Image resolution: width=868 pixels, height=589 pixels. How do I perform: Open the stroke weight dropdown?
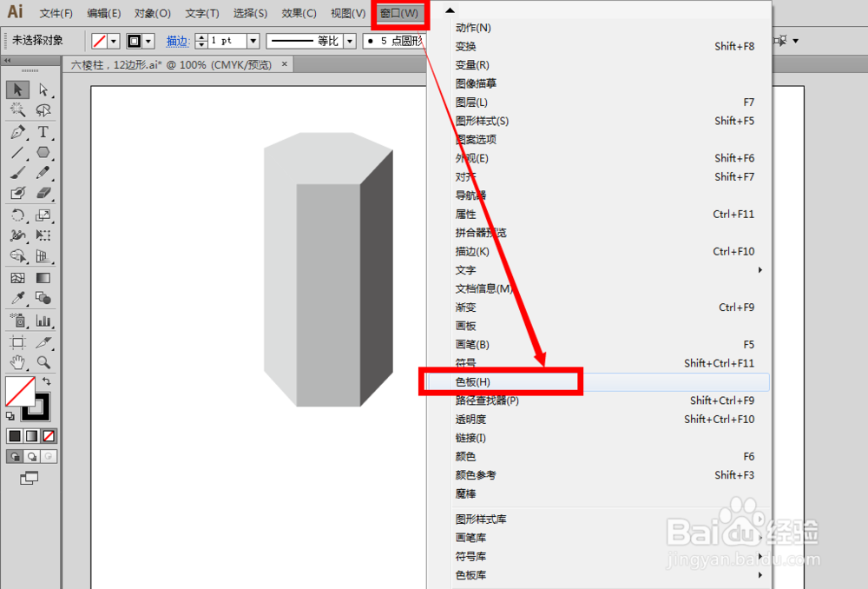click(253, 41)
